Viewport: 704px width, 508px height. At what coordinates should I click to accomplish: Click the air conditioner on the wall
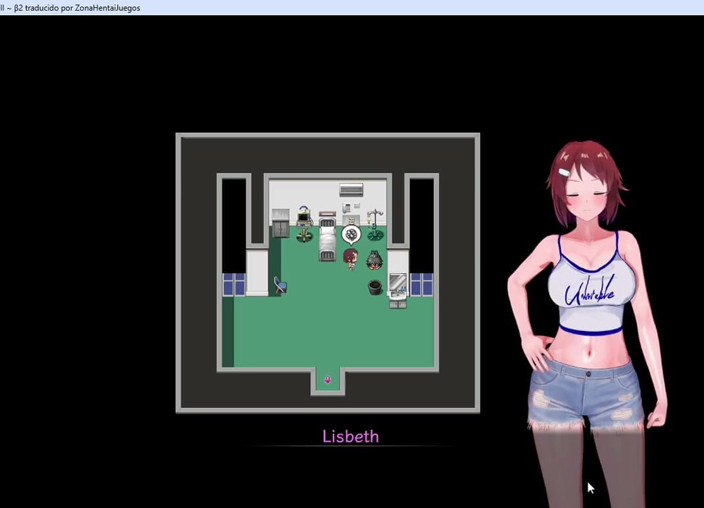pyautogui.click(x=351, y=190)
